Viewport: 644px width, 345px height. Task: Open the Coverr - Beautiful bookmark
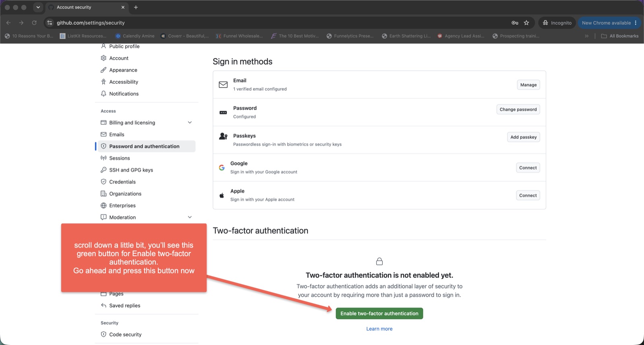(x=185, y=36)
